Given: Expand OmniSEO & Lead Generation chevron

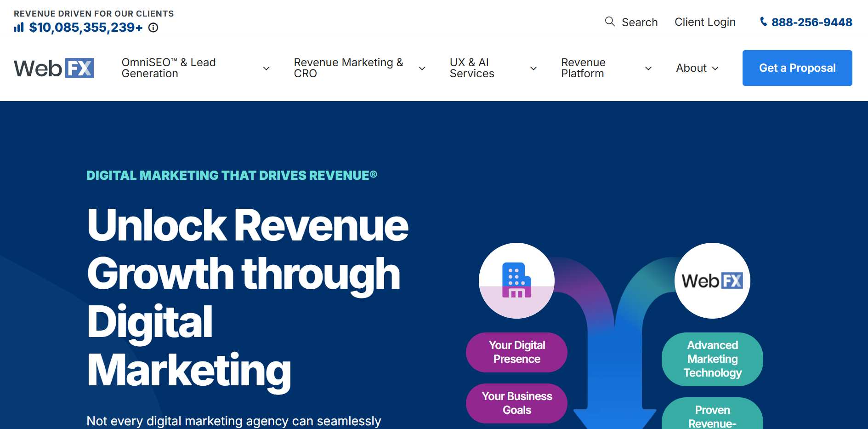Looking at the screenshot, I should [266, 68].
